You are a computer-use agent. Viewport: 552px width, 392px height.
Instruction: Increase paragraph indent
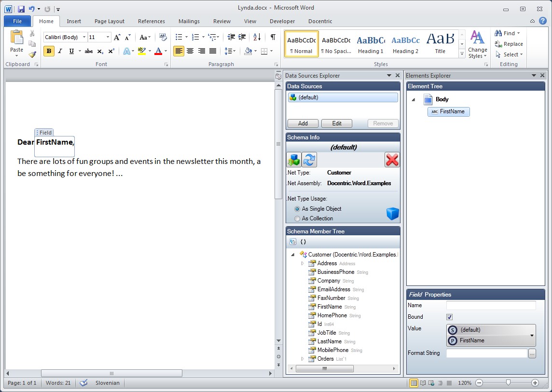(242, 37)
